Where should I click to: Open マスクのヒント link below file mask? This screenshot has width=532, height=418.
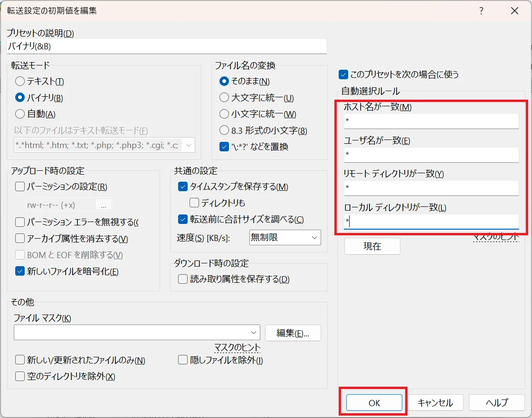[x=237, y=347]
